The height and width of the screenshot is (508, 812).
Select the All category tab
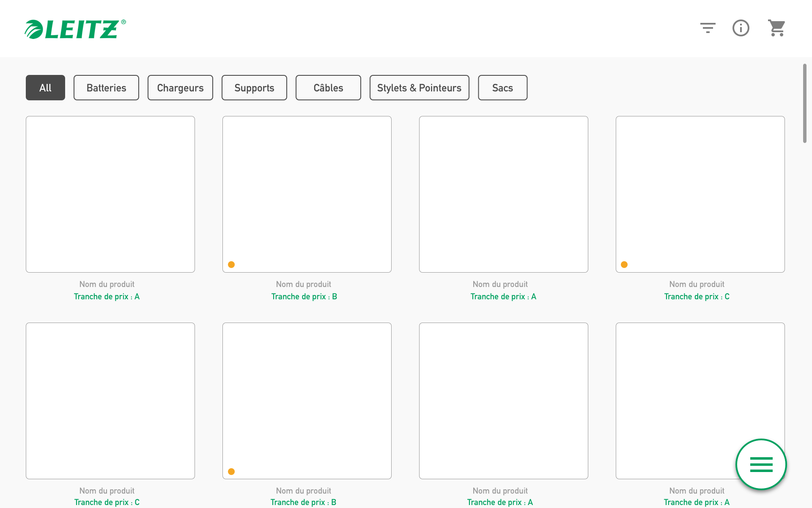(45, 88)
